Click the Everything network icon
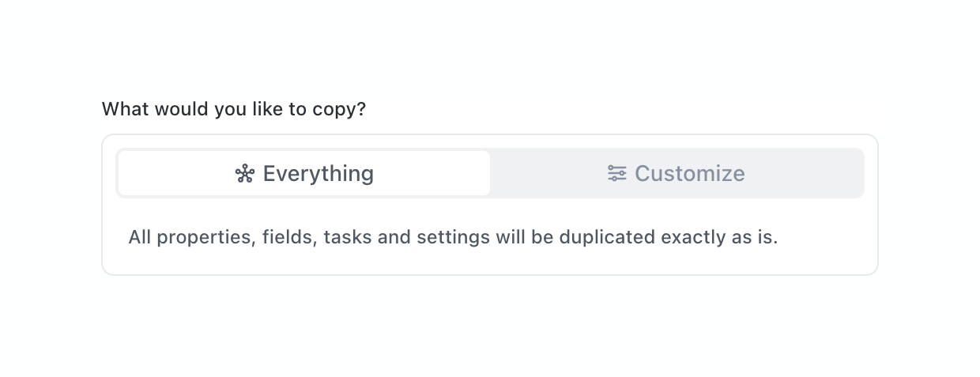The image size is (980, 377). click(245, 174)
